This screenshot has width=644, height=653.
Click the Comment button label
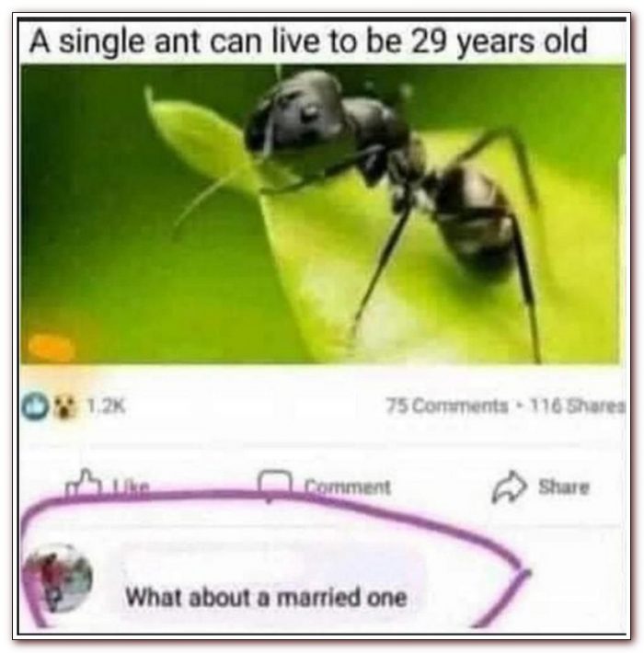click(348, 487)
